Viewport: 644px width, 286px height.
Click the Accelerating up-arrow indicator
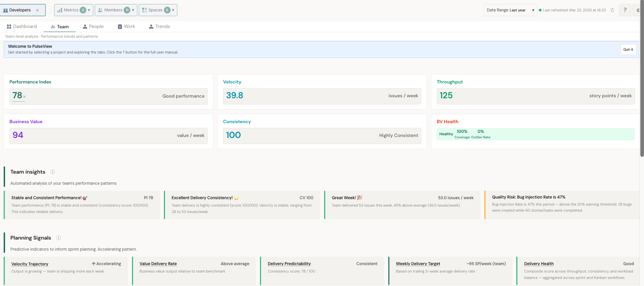pyautogui.click(x=94, y=264)
